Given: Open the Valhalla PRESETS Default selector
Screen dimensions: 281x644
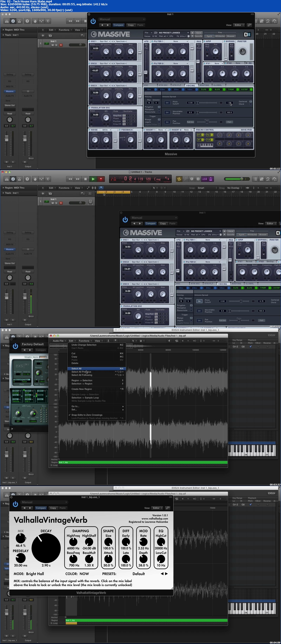Looking at the screenshot, I should (139, 574).
